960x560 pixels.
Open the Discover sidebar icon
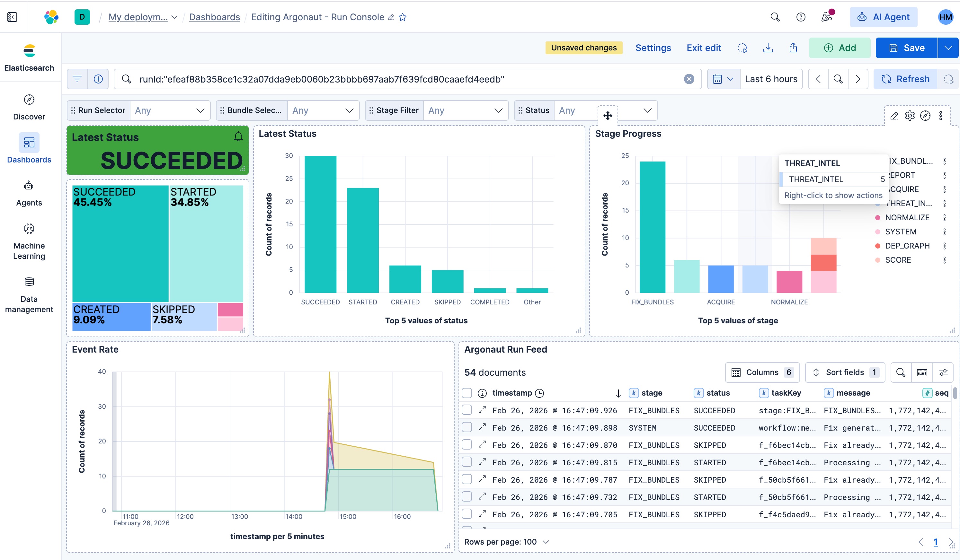[x=29, y=100]
